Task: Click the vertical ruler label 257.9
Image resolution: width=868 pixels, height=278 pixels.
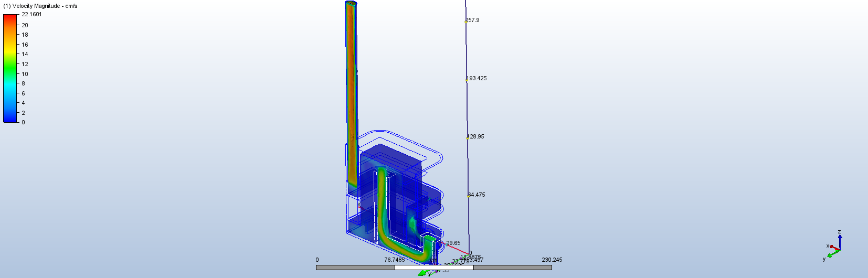Action: coord(472,20)
